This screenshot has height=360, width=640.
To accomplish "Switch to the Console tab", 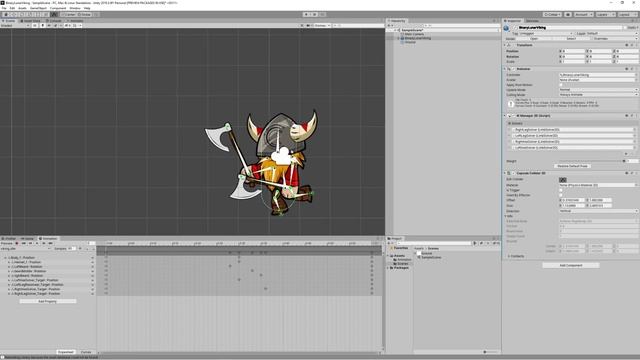I will click(x=54, y=20).
